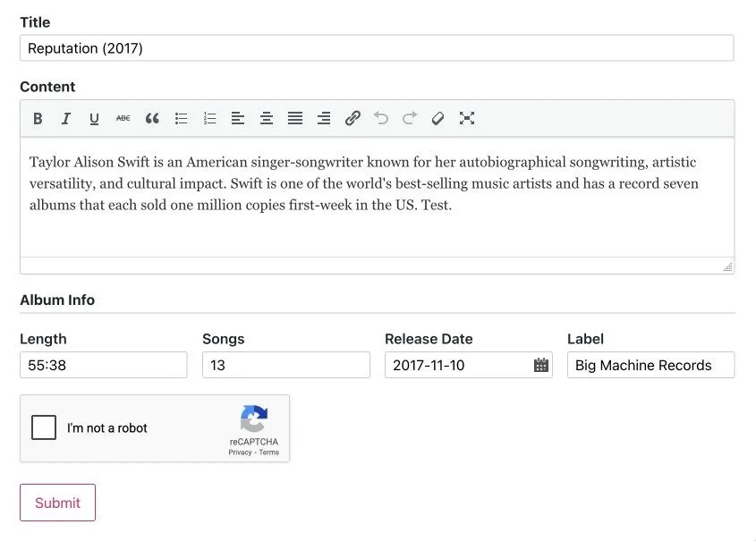Toggle bold formatting in the Content editor
Viewport: 756px width, 541px height.
tap(38, 118)
